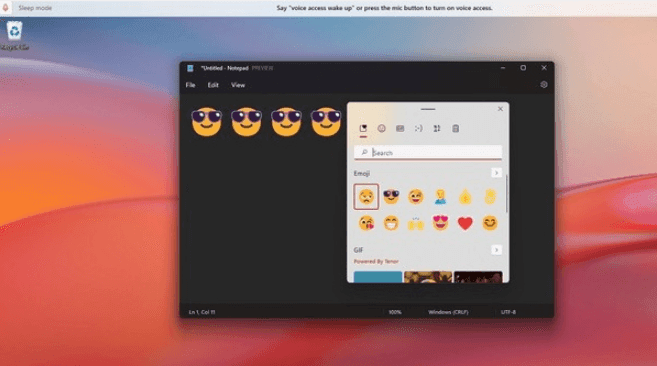Open Notepad settings gear icon

pyautogui.click(x=544, y=85)
